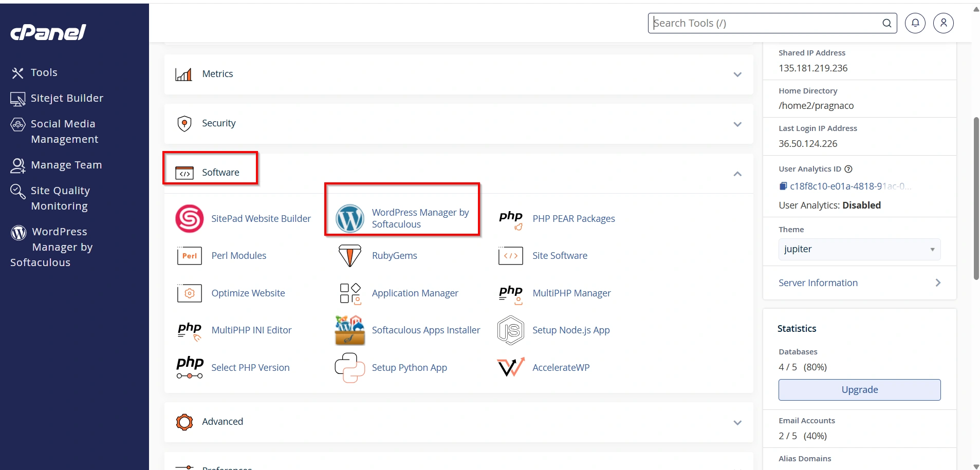Collapse the Software section chevron

click(737, 174)
